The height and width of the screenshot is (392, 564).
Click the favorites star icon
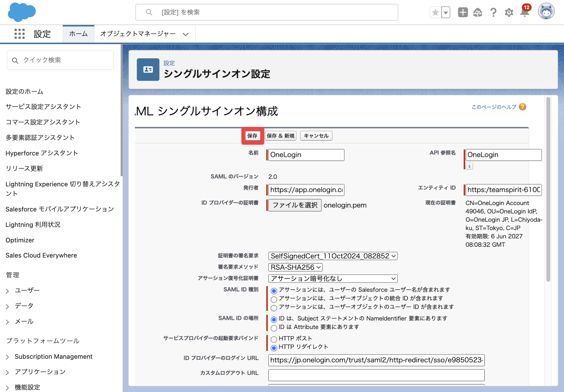[x=435, y=13]
